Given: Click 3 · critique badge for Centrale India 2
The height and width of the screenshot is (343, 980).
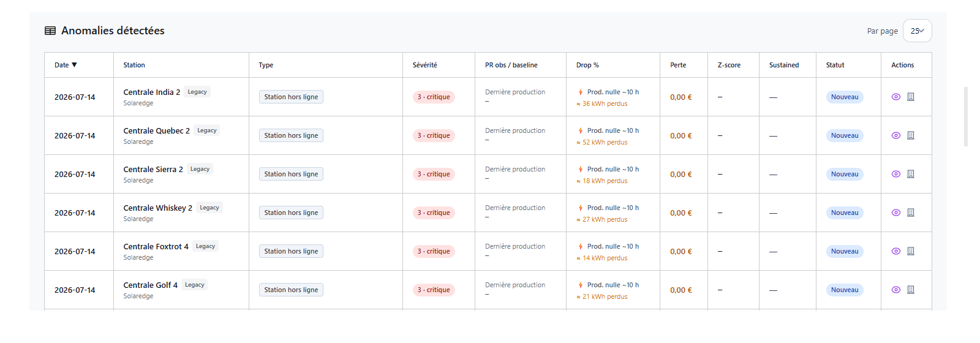Looking at the screenshot, I should click(434, 97).
